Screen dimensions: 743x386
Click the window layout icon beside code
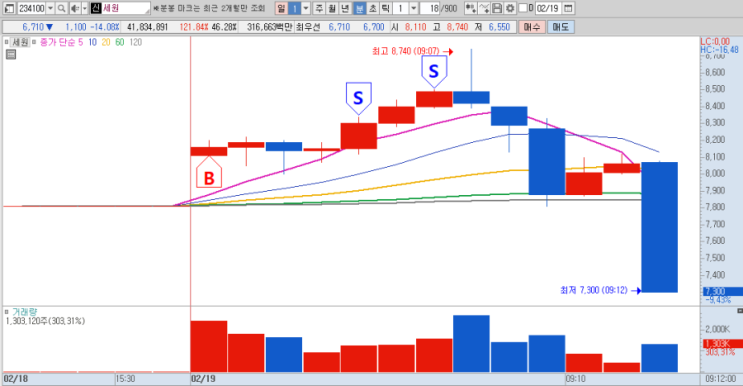point(9,9)
